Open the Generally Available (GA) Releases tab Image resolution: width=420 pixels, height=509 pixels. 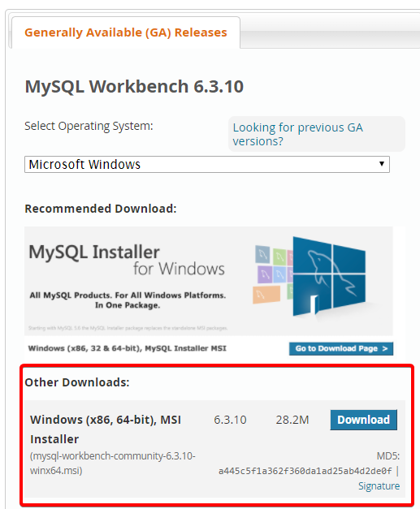[126, 32]
